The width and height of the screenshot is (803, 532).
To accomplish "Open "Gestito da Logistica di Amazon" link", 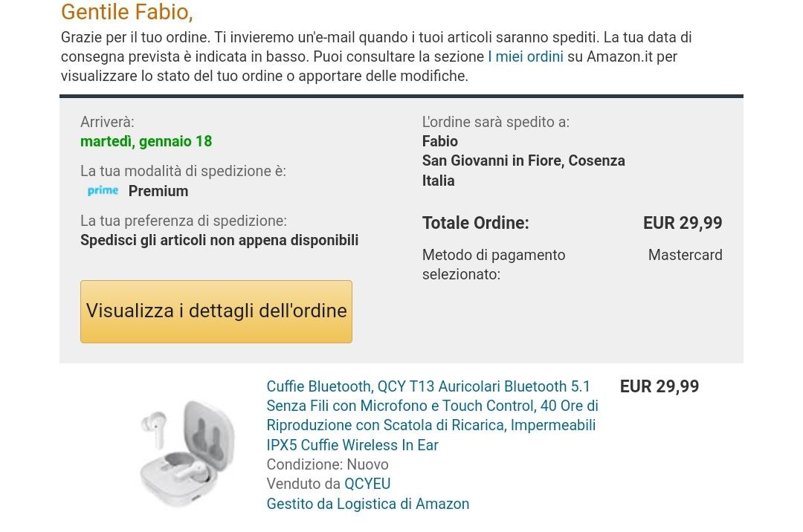I will (x=367, y=504).
